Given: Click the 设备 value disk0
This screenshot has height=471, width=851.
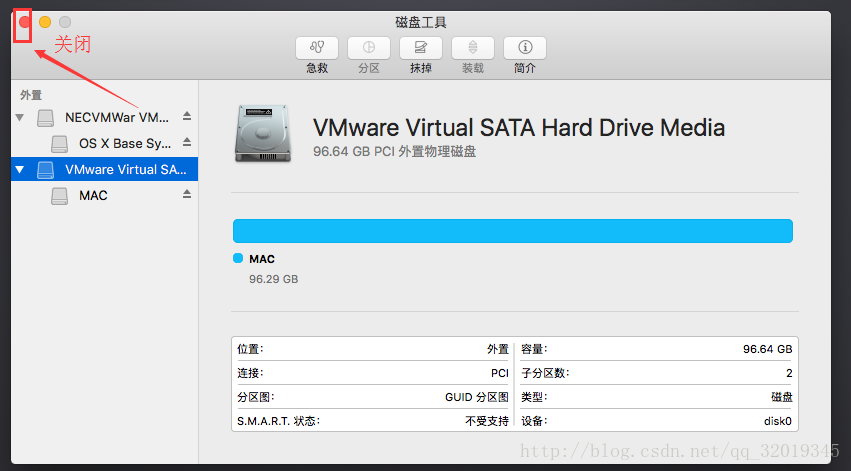Looking at the screenshot, I should (778, 421).
